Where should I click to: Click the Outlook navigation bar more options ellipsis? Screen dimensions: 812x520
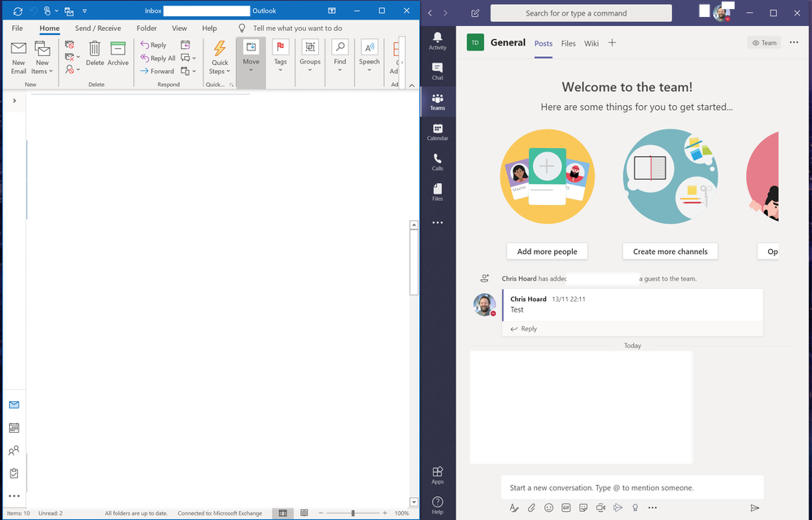[14, 496]
